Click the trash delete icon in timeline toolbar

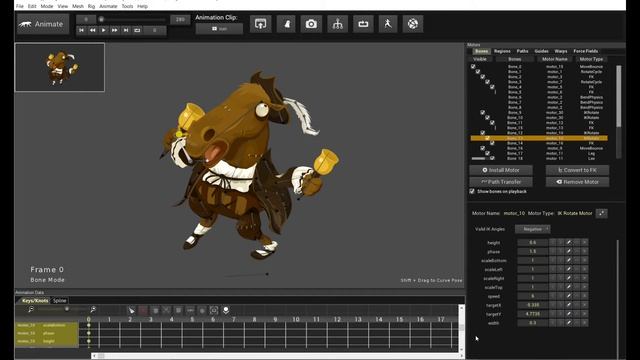click(x=155, y=311)
